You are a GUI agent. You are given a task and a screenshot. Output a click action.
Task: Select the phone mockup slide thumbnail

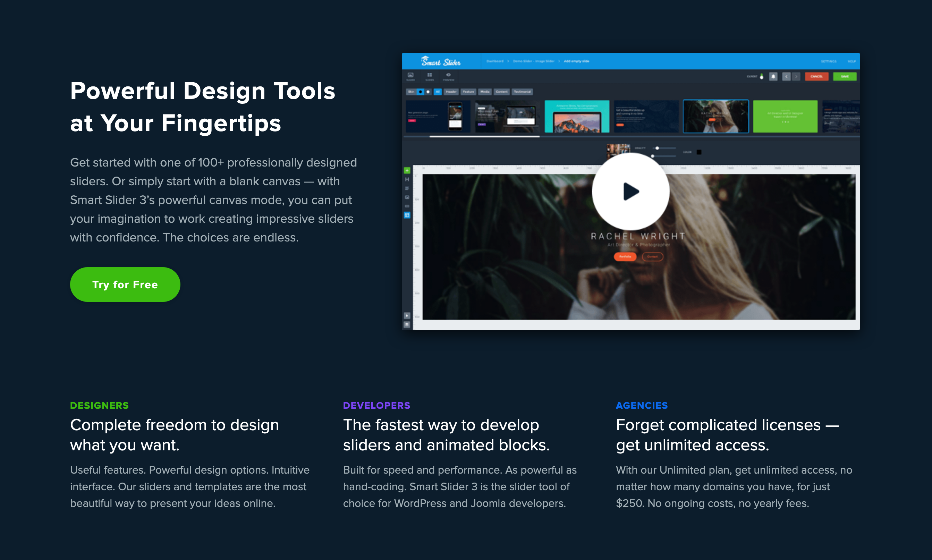tap(438, 116)
